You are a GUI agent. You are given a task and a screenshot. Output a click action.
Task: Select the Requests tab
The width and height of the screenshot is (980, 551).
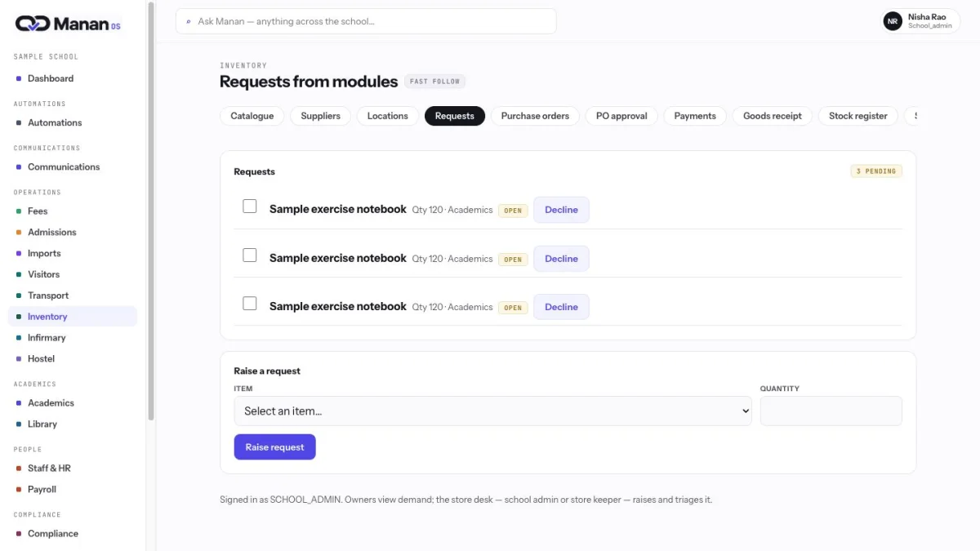click(455, 116)
